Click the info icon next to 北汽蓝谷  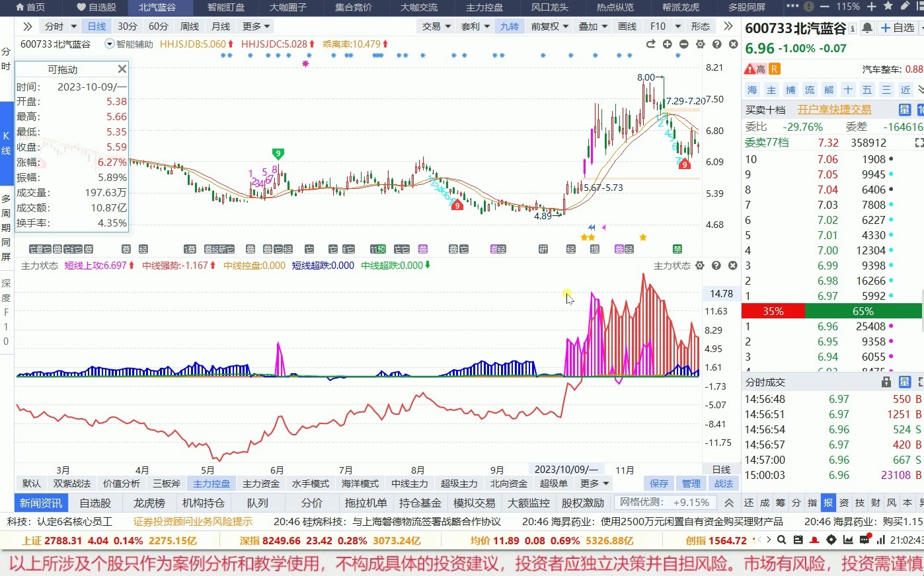tap(853, 29)
